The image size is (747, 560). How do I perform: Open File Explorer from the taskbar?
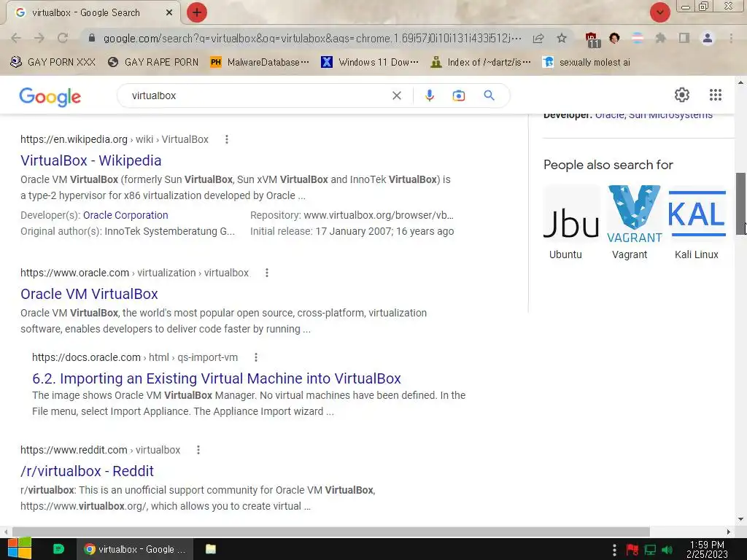pyautogui.click(x=211, y=549)
